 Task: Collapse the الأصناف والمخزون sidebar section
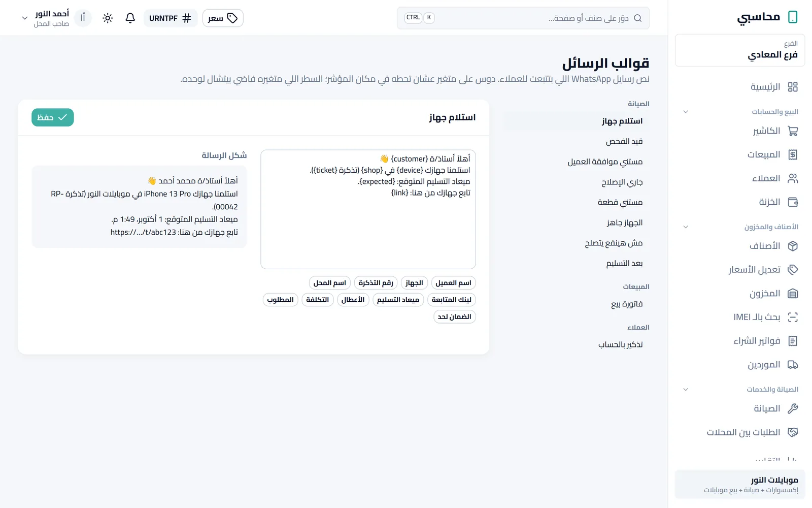pos(740,227)
